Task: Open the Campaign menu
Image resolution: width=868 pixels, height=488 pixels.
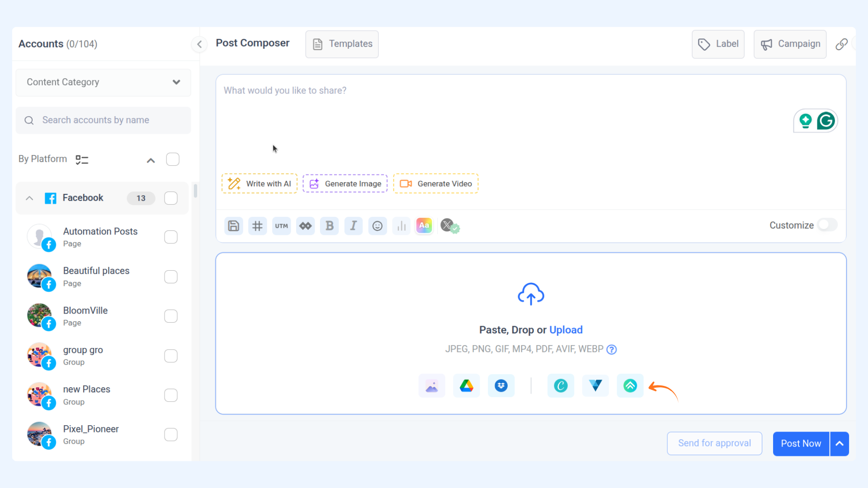Action: (790, 44)
